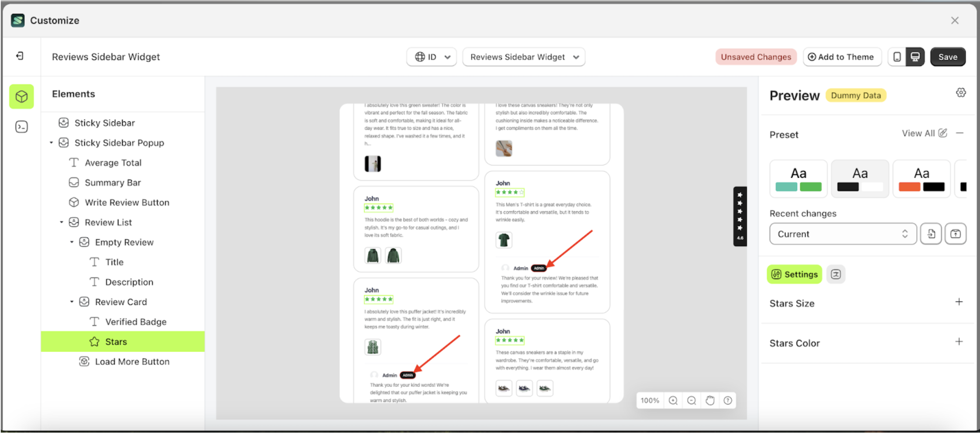Click the import preset file icon
This screenshot has height=435, width=980.
[931, 234]
